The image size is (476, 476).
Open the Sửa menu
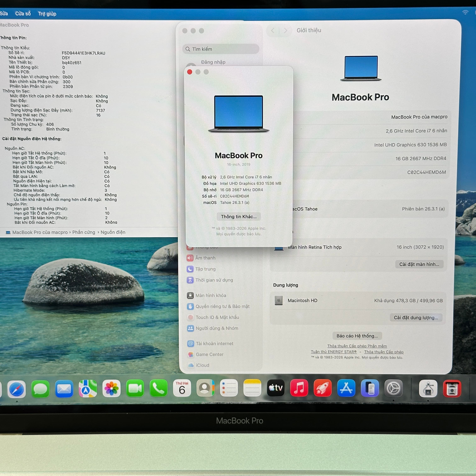tap(4, 13)
